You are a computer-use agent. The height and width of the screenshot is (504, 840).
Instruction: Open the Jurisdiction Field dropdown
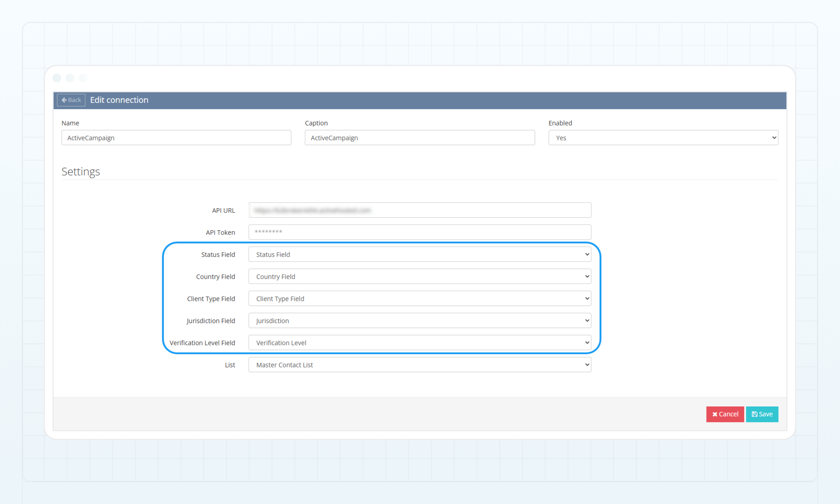tap(419, 321)
